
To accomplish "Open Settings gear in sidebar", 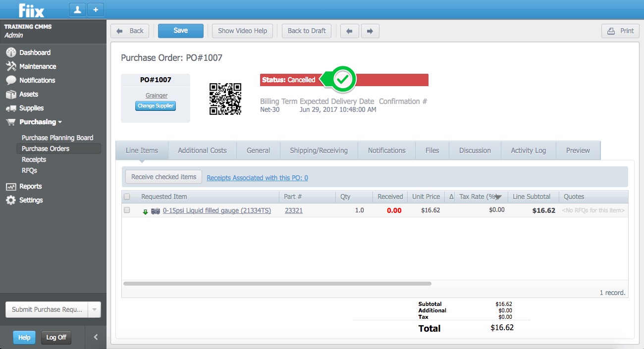I will pyautogui.click(x=31, y=200).
